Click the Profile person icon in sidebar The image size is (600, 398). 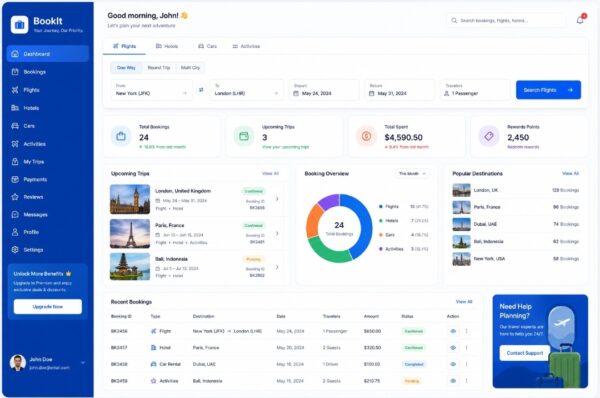pos(15,232)
